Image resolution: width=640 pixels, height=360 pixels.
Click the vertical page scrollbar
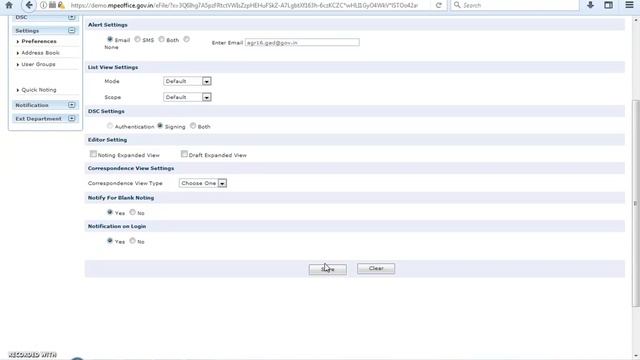pos(636,203)
